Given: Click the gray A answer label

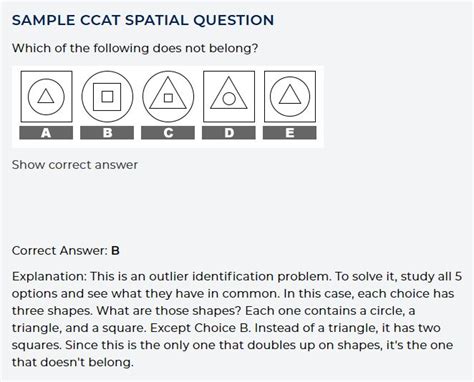Looking at the screenshot, I should point(46,133).
